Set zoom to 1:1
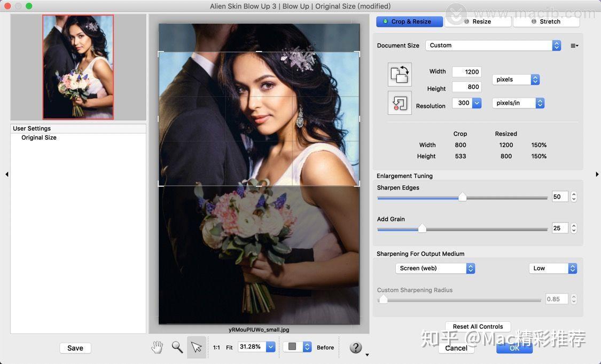The width and height of the screenshot is (601, 364). (216, 347)
